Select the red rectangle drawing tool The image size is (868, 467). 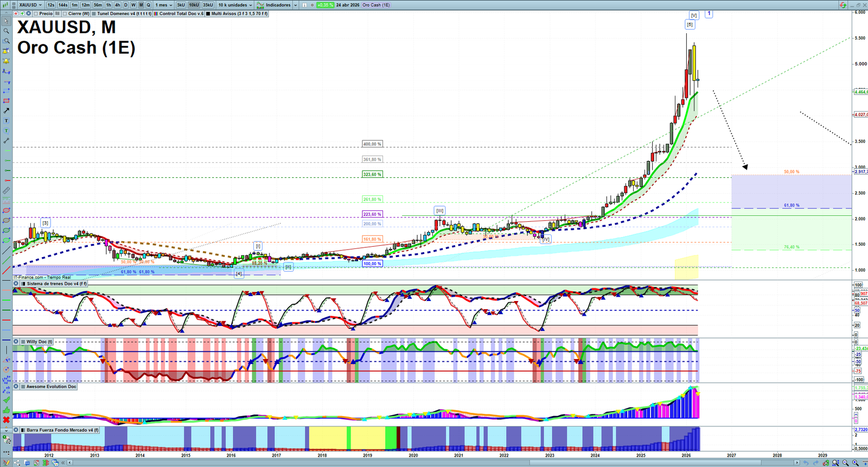7,101
